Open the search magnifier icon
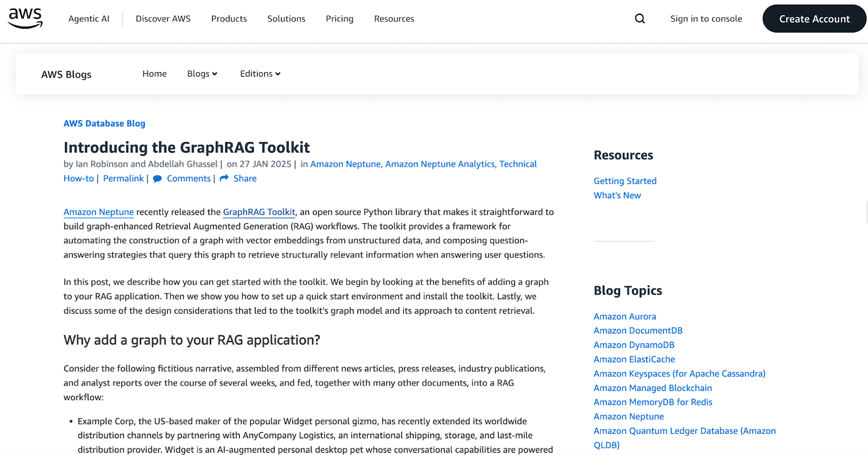This screenshot has width=868, height=455. pos(640,18)
